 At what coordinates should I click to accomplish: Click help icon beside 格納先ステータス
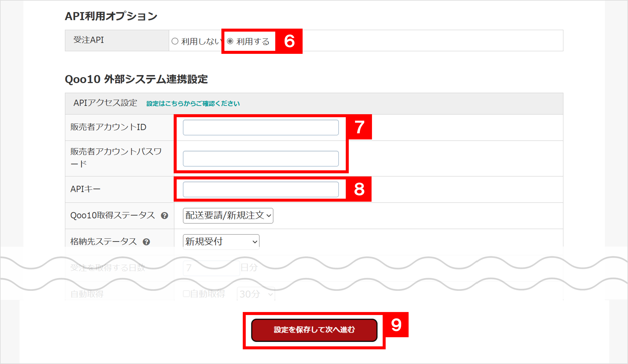coord(146,242)
